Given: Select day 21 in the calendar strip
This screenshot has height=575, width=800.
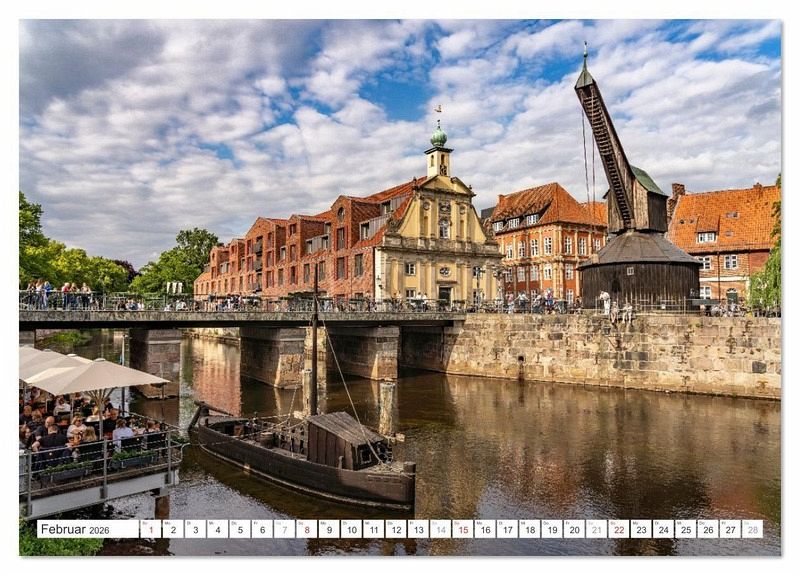Looking at the screenshot, I should 597,529.
